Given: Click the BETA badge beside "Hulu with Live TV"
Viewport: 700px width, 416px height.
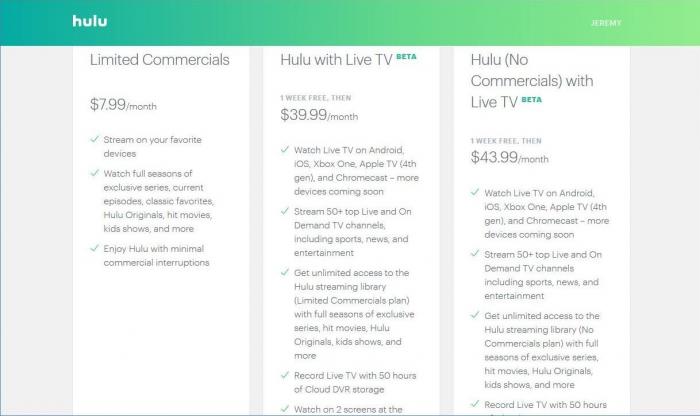Looking at the screenshot, I should (406, 57).
